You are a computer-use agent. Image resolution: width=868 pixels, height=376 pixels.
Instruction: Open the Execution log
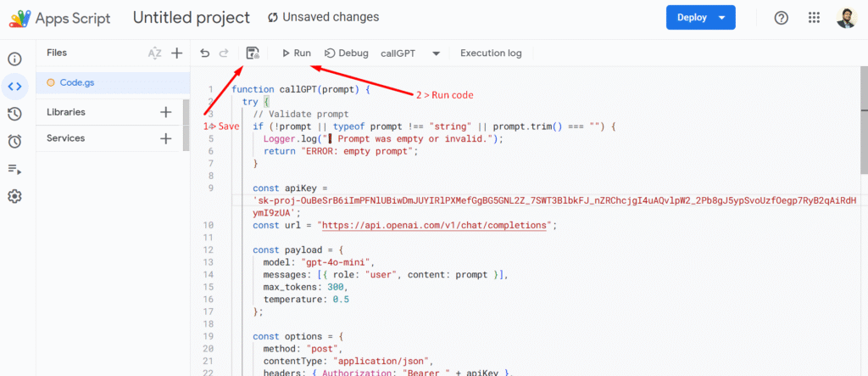(491, 53)
